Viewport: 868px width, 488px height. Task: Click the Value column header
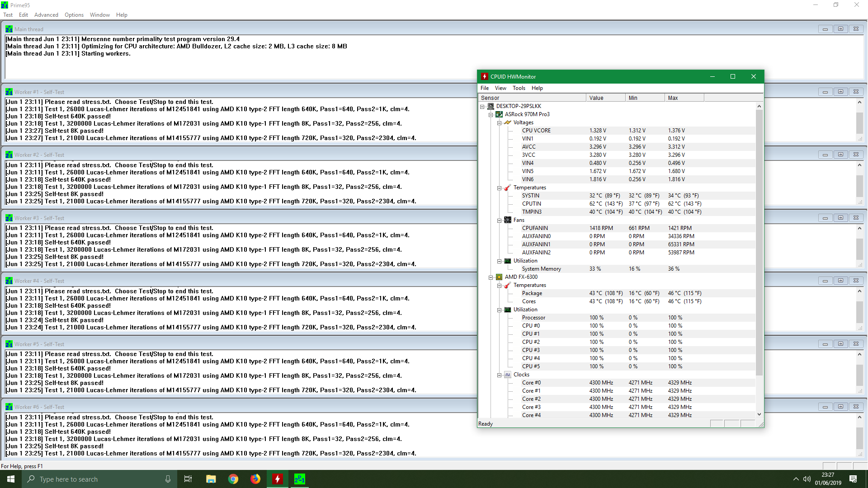(x=605, y=98)
